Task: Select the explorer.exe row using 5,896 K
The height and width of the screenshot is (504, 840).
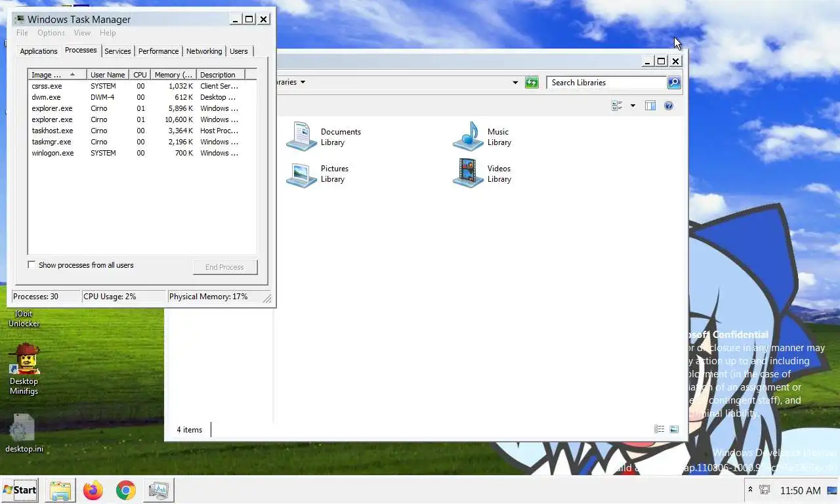Action: coord(142,108)
